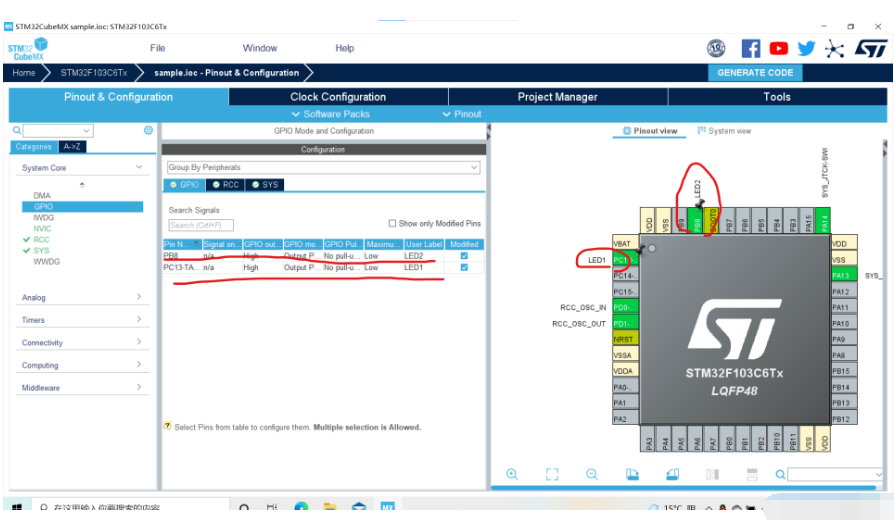Click the 10-year anniversary badge icon
This screenshot has height=525, width=894.
[716, 48]
